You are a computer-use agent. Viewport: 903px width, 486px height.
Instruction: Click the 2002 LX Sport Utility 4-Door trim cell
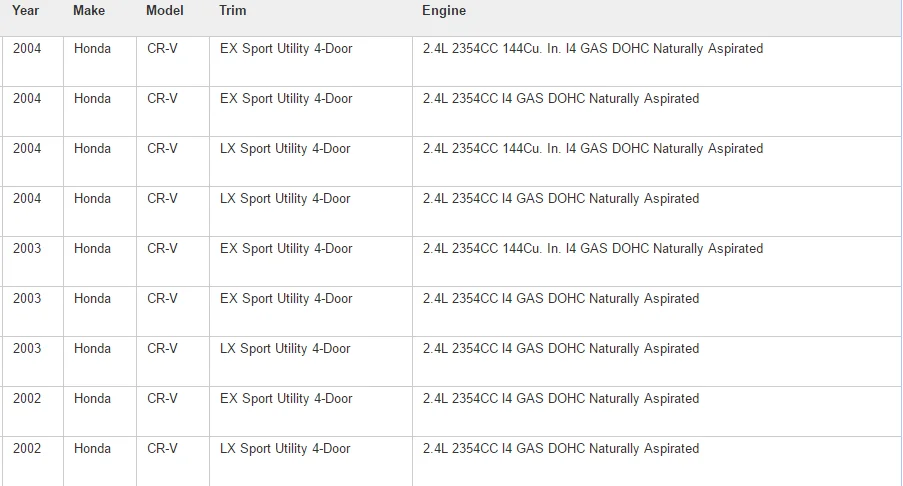[311, 461]
